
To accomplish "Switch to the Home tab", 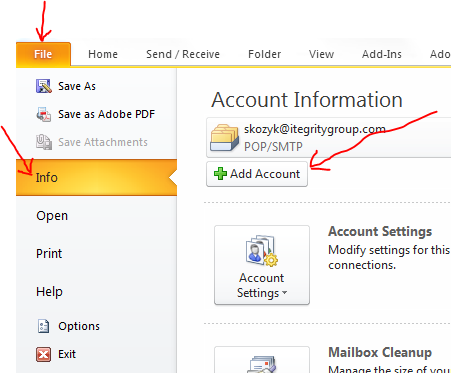I will [x=103, y=54].
